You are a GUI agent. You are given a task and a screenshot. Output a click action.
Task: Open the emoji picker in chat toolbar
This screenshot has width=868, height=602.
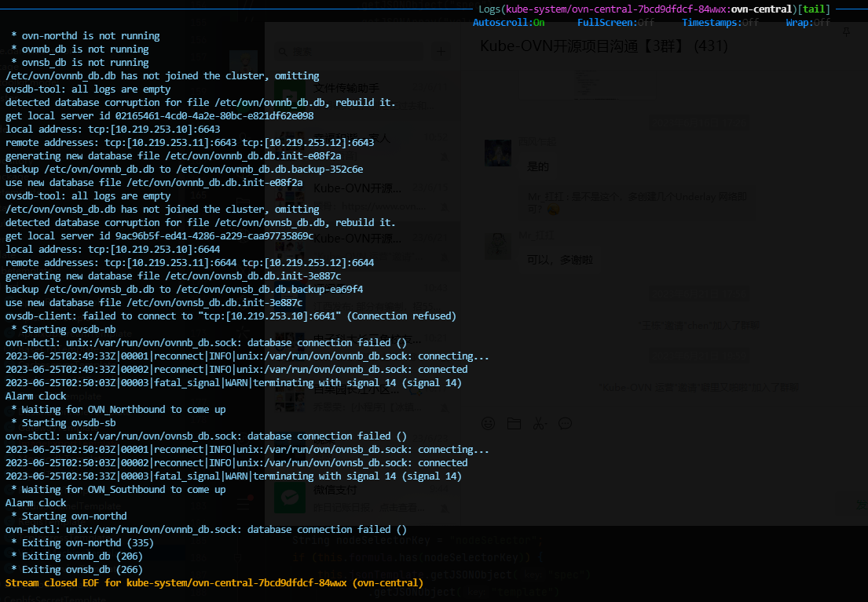tap(488, 423)
